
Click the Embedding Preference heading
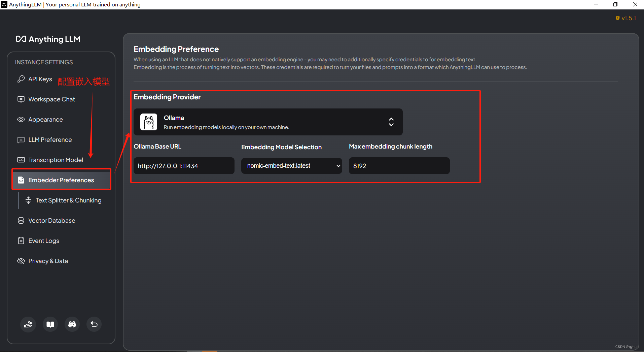pos(176,49)
